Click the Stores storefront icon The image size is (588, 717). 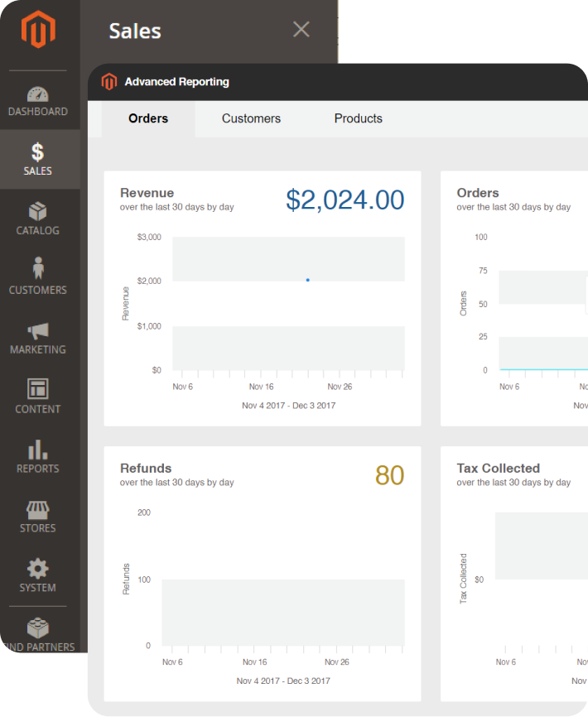[x=38, y=508]
